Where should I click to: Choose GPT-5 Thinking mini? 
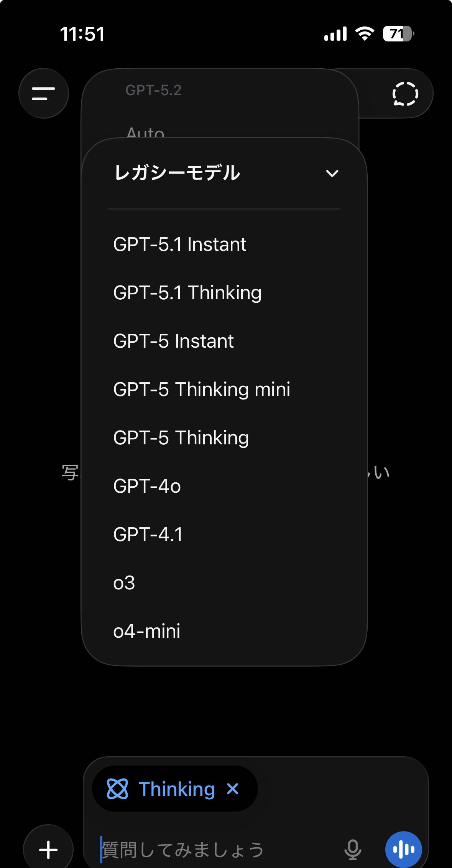click(x=202, y=389)
